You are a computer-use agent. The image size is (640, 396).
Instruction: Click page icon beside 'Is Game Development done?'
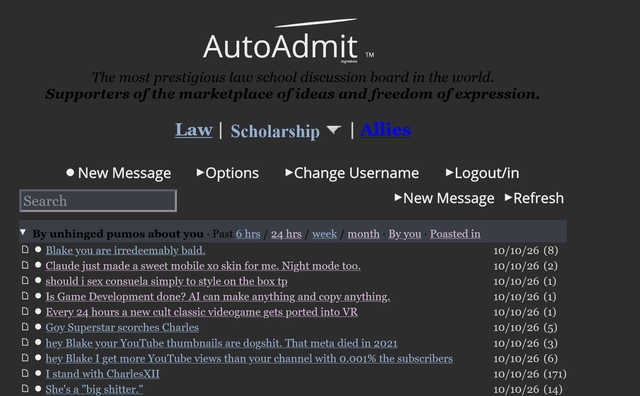[x=25, y=296]
